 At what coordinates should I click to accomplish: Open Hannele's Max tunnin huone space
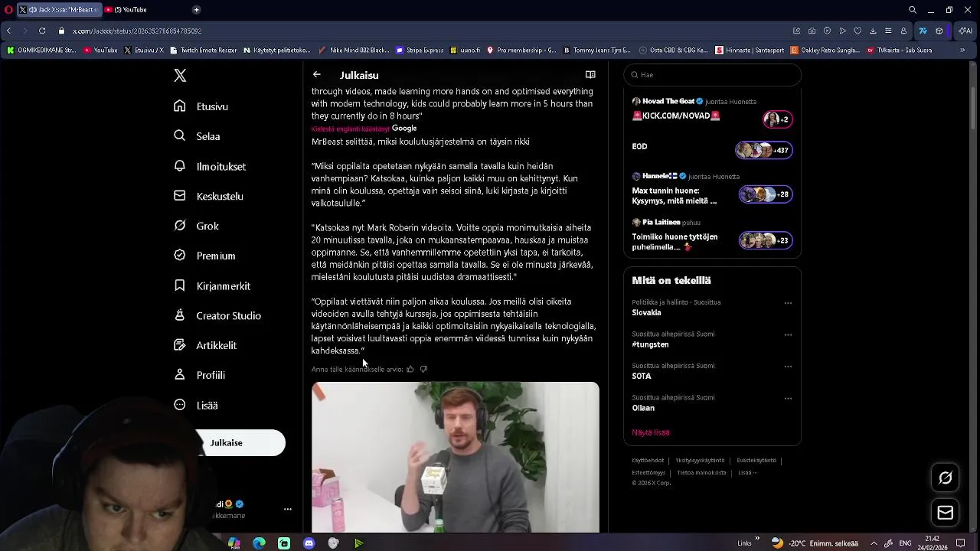click(712, 190)
